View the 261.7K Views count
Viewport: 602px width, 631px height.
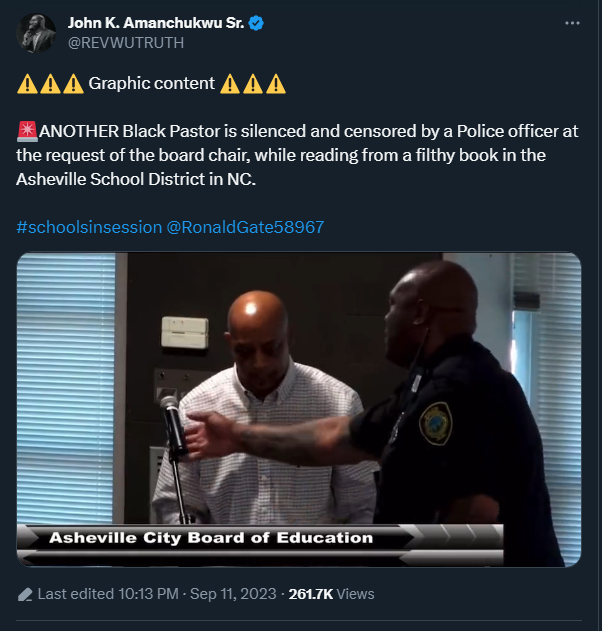click(x=332, y=594)
